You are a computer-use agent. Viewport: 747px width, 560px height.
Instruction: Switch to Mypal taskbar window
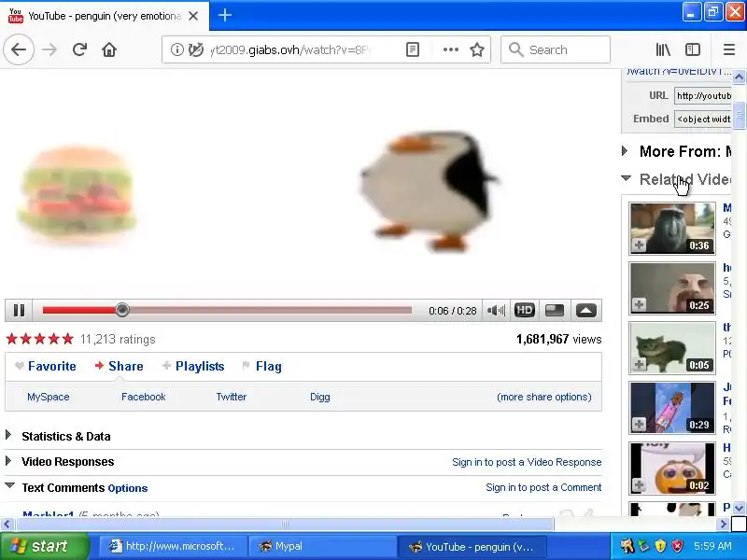(322, 546)
